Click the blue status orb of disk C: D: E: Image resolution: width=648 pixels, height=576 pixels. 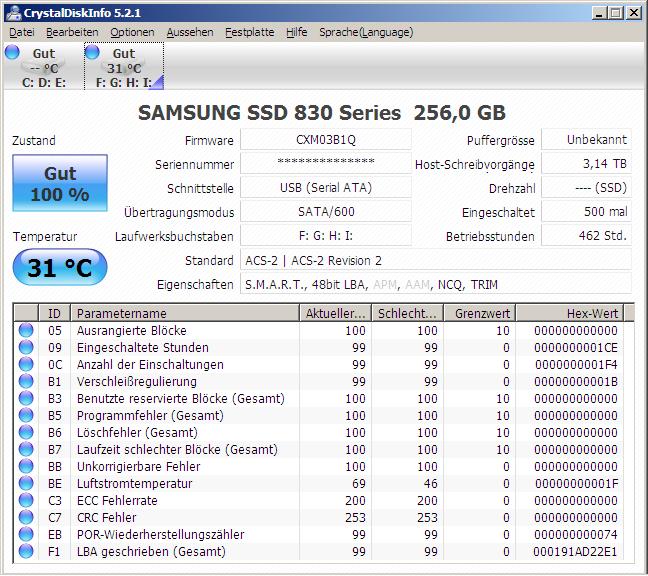(x=12, y=52)
